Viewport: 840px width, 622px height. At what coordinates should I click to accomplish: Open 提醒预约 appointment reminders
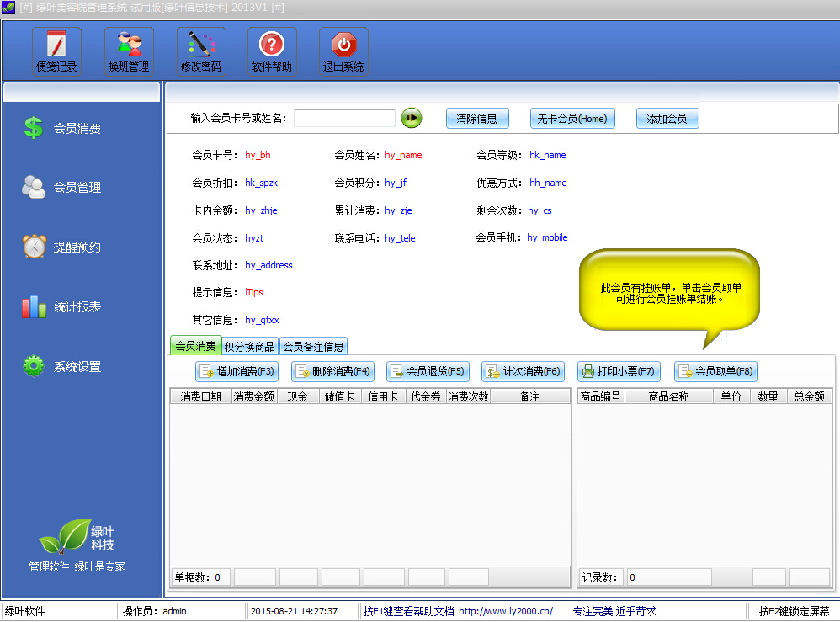tap(67, 247)
